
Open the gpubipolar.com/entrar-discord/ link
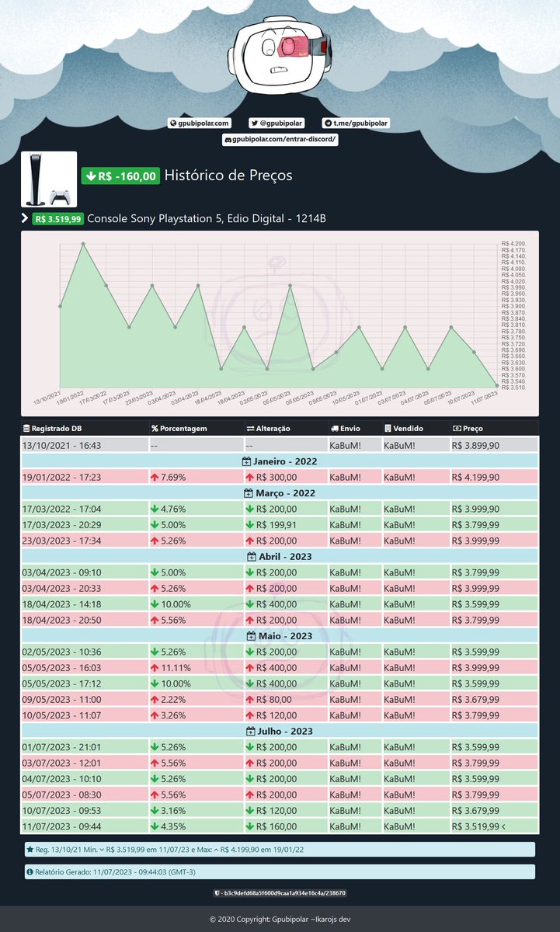click(280, 139)
